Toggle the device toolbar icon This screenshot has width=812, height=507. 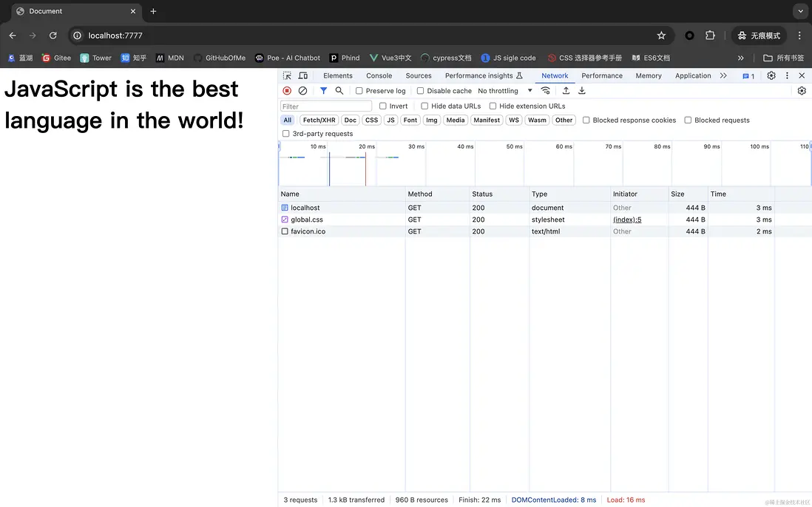coord(303,75)
